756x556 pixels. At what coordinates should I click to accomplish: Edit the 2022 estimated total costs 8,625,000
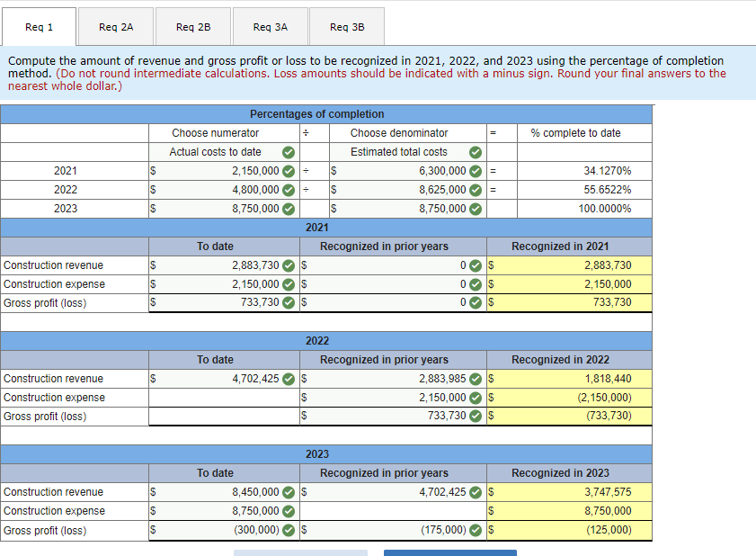(x=408, y=190)
